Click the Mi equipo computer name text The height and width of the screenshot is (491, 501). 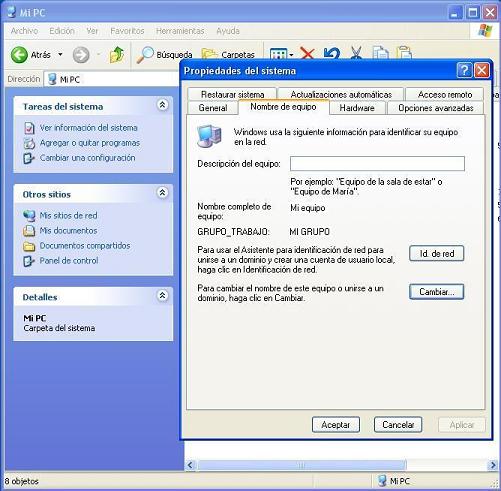[308, 208]
